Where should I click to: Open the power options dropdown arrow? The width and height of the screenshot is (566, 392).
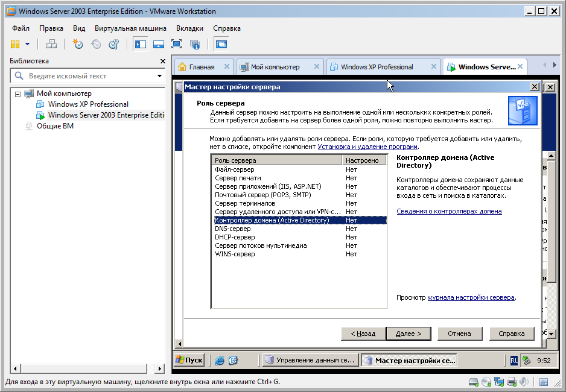click(27, 44)
